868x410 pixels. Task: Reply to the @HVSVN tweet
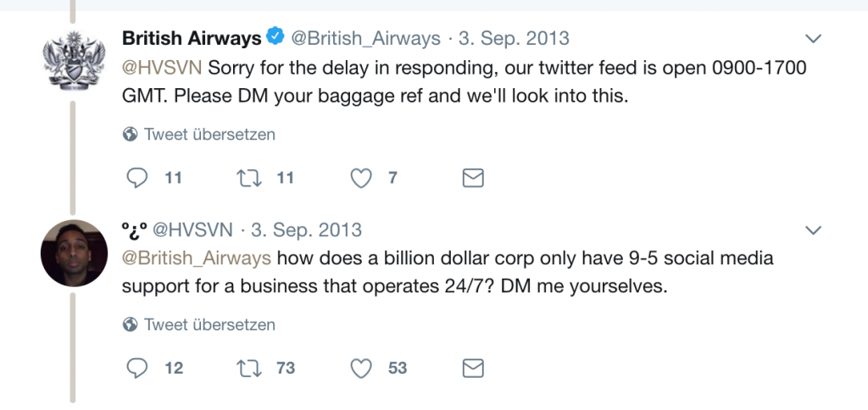(x=137, y=368)
